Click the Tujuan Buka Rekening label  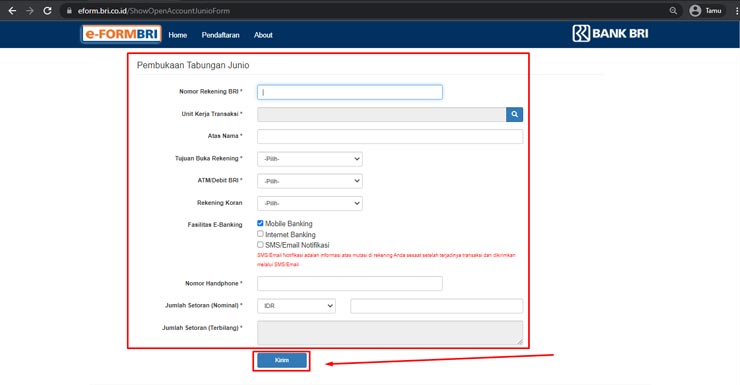click(209, 159)
